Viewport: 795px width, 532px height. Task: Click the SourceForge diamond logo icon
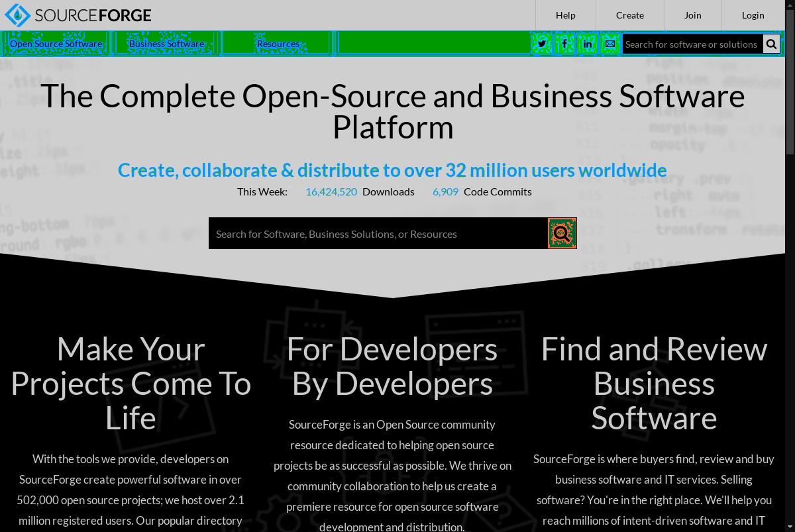click(18, 15)
